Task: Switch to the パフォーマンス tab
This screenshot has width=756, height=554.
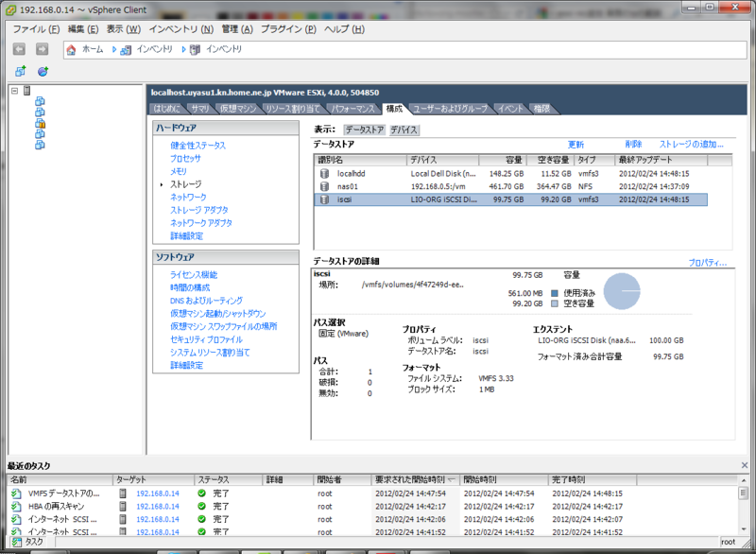Action: click(352, 109)
